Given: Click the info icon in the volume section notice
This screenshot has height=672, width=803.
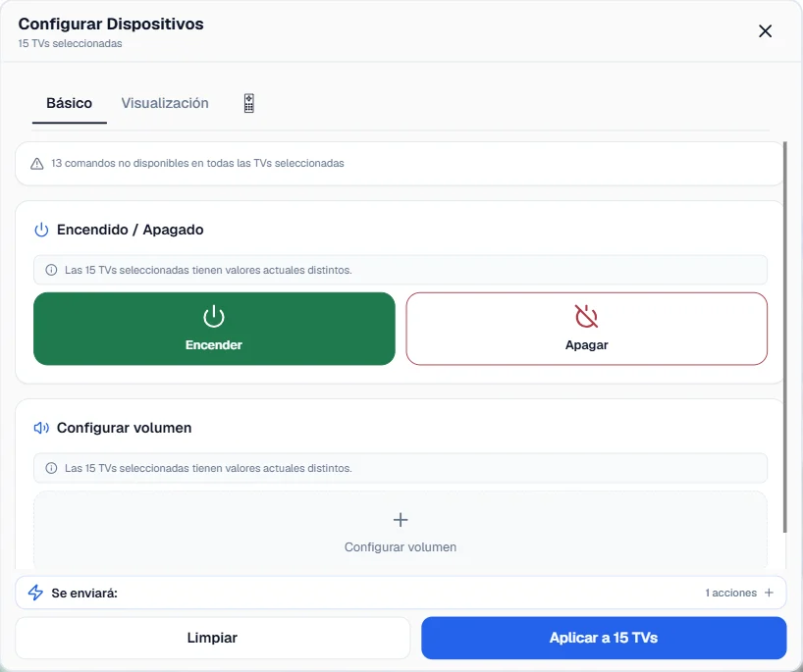Looking at the screenshot, I should coord(51,468).
